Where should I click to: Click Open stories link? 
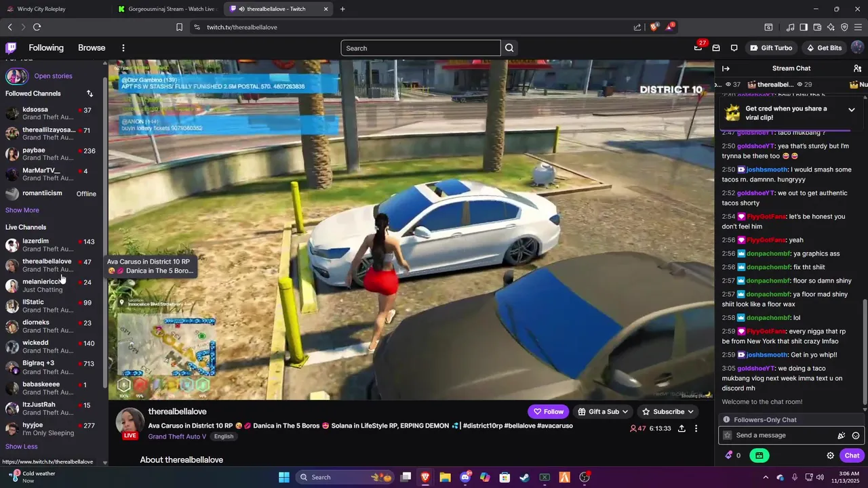53,76
